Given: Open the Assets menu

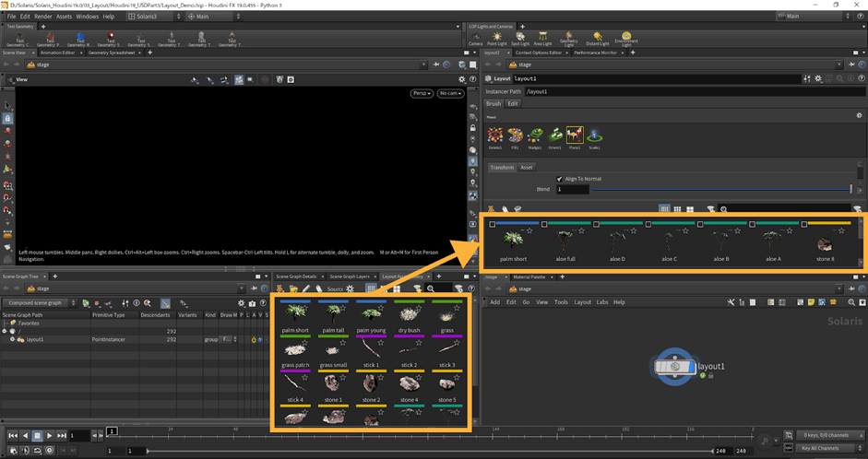Looking at the screenshot, I should [x=65, y=17].
